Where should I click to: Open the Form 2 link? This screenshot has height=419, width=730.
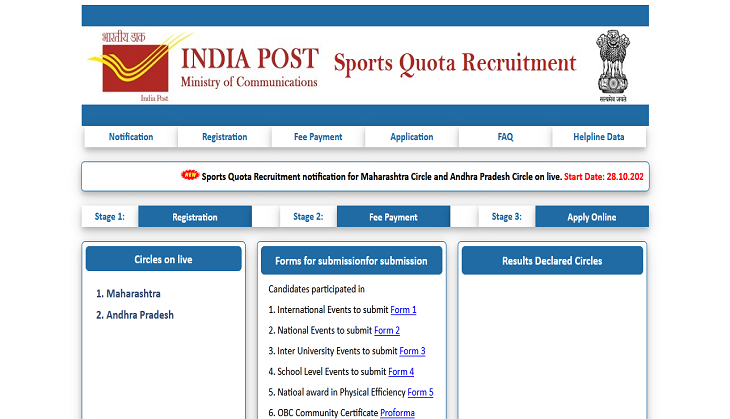387,331
